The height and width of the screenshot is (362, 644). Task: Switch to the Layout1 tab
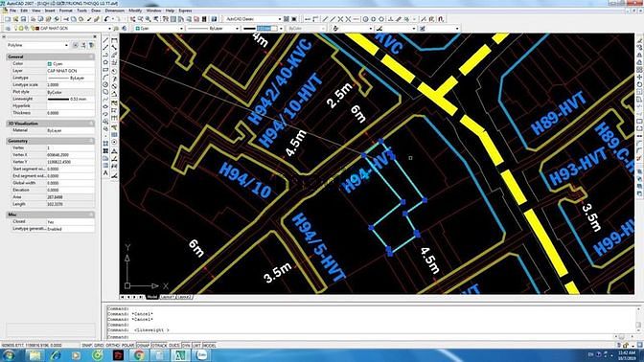[167, 297]
